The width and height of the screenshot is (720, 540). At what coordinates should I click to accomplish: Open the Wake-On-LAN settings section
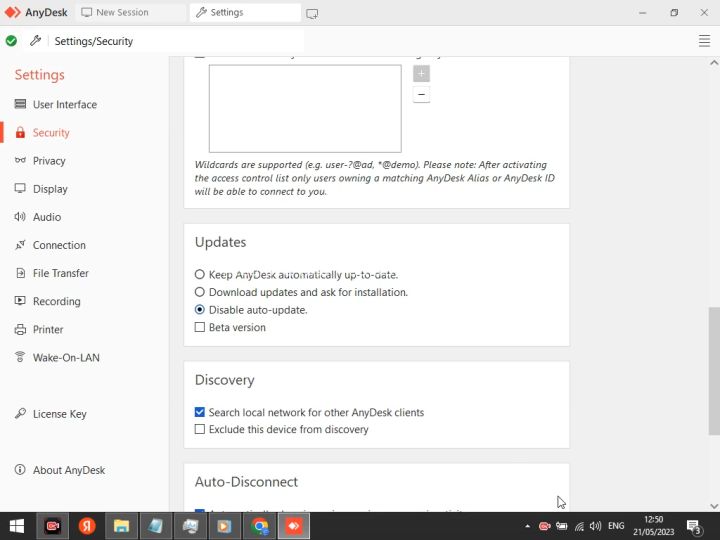[66, 358]
